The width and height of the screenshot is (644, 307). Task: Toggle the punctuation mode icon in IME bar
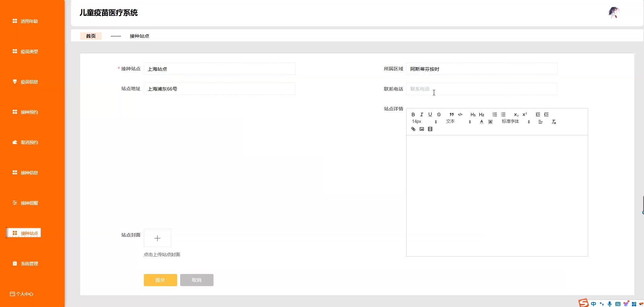point(602,304)
